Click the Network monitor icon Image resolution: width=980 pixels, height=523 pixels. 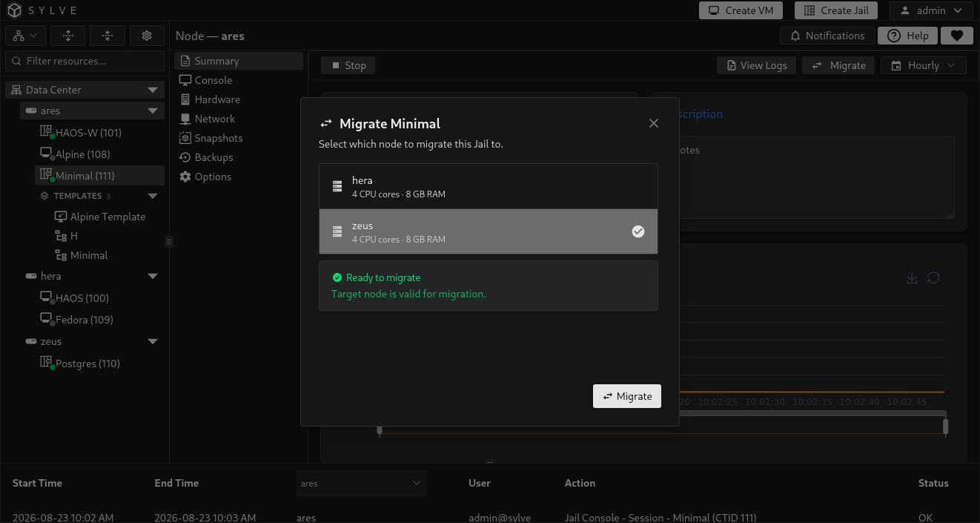pos(185,119)
